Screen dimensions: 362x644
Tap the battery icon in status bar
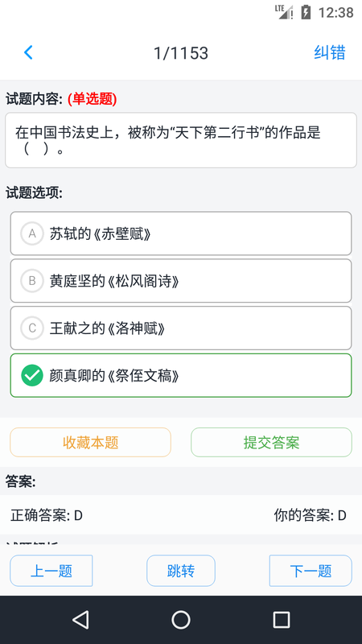point(306,12)
